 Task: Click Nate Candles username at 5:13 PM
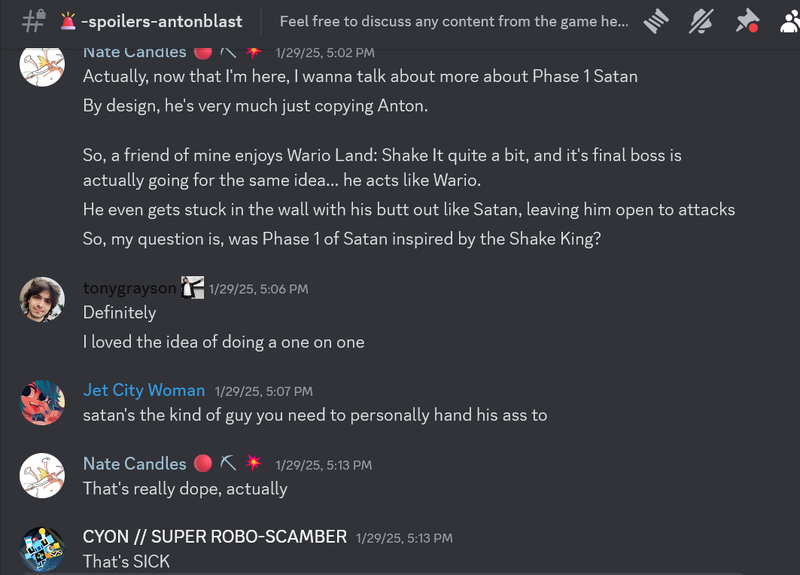click(x=135, y=464)
